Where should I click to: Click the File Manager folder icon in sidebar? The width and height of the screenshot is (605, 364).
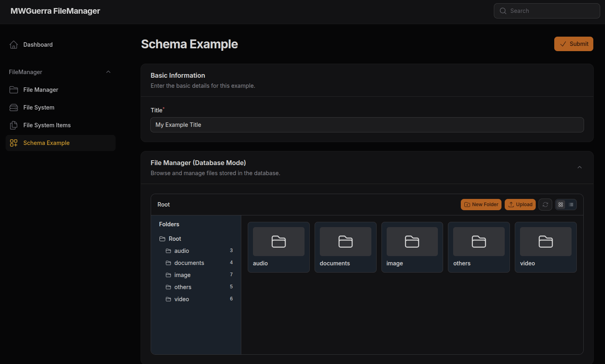click(x=14, y=90)
